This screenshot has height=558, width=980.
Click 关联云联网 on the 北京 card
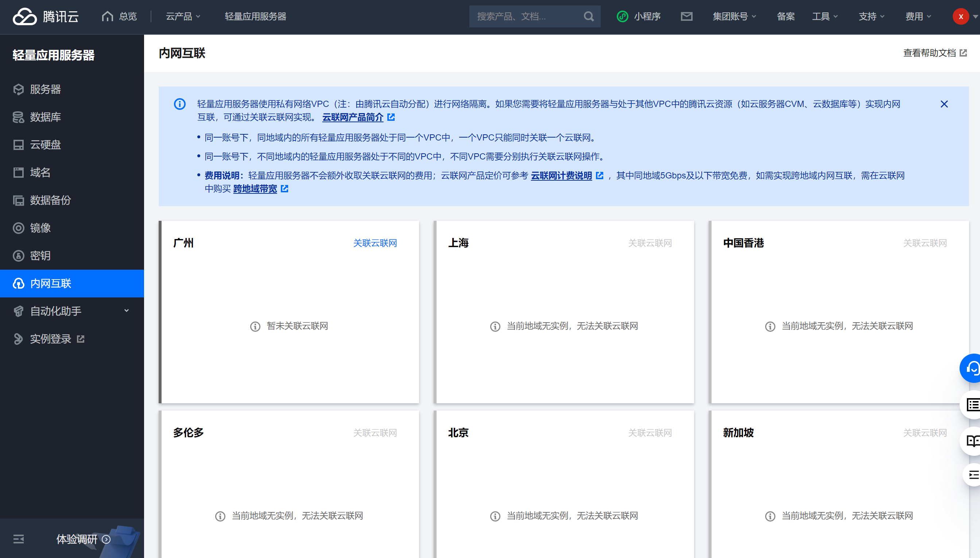650,433
